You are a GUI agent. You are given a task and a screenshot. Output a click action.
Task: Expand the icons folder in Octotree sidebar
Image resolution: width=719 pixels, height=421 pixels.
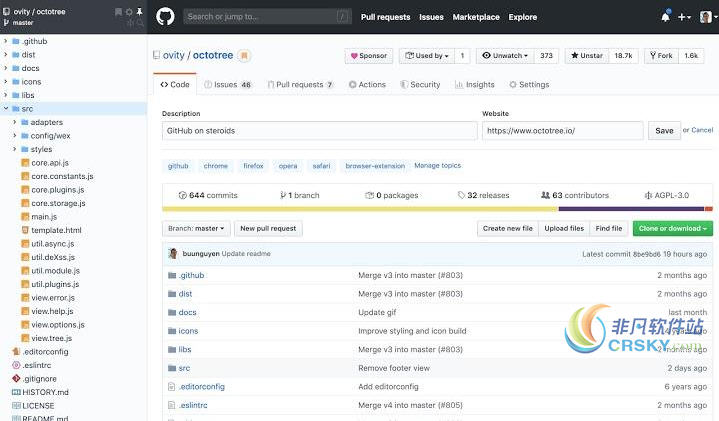6,82
